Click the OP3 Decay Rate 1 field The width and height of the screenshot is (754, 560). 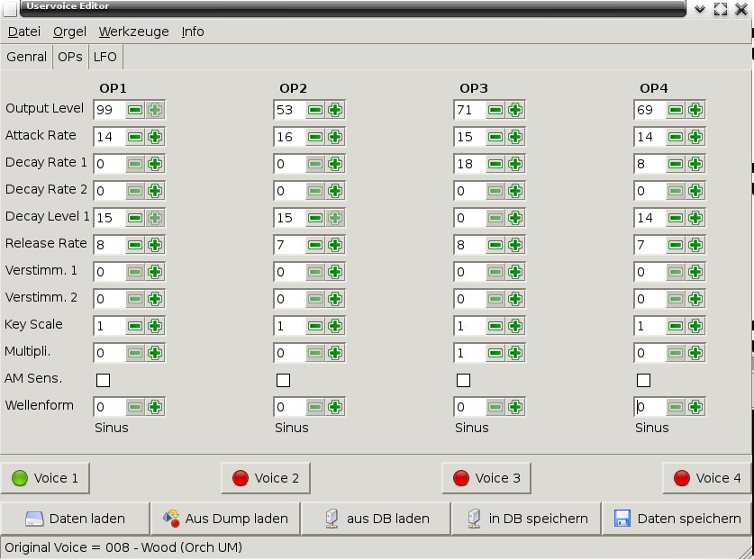point(470,164)
